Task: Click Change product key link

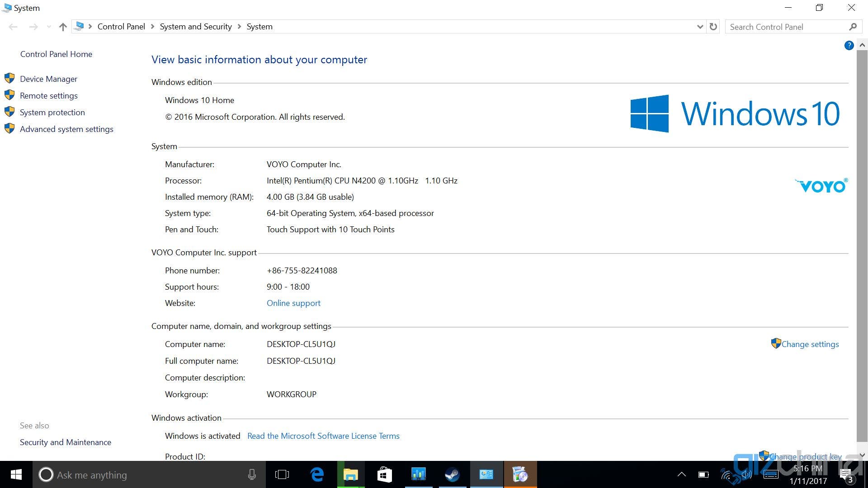Action: [805, 456]
